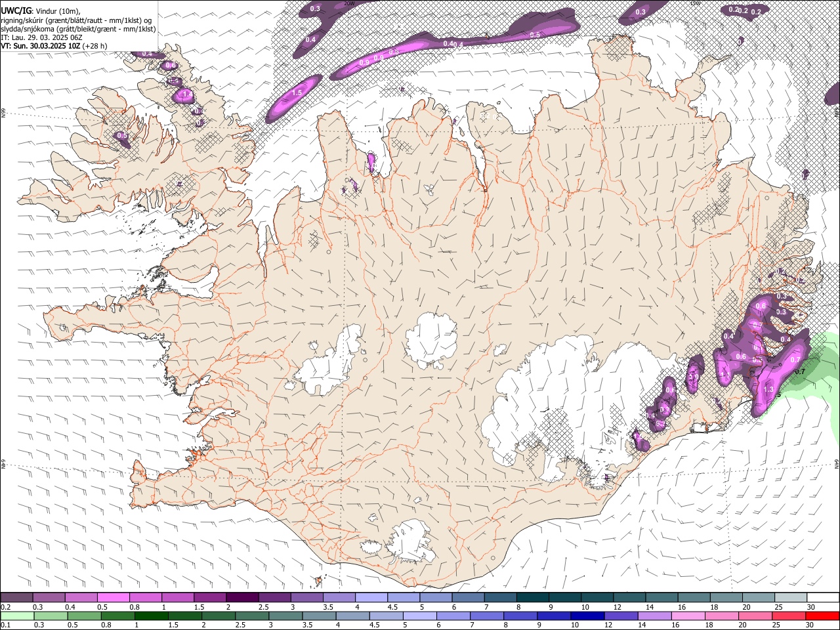This screenshot has width=840, height=630.
Task: Click the 15W longitude label at the top edge
Action: 696,3
